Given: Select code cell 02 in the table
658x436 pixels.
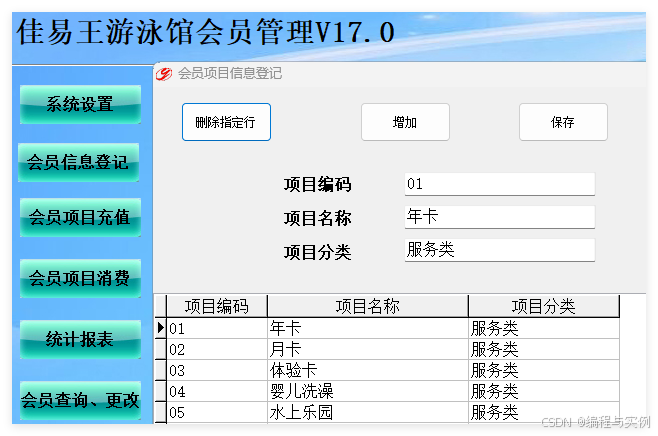Looking at the screenshot, I should (217, 349).
